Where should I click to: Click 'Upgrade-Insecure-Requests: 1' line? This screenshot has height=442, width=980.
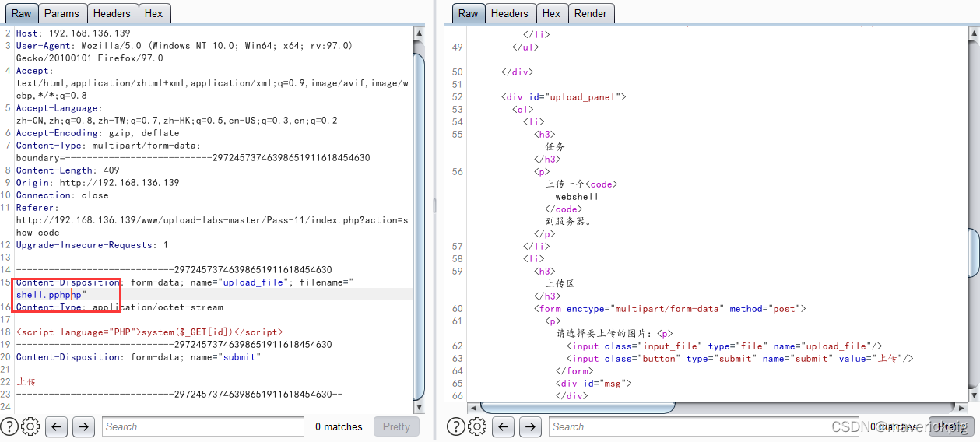click(92, 245)
